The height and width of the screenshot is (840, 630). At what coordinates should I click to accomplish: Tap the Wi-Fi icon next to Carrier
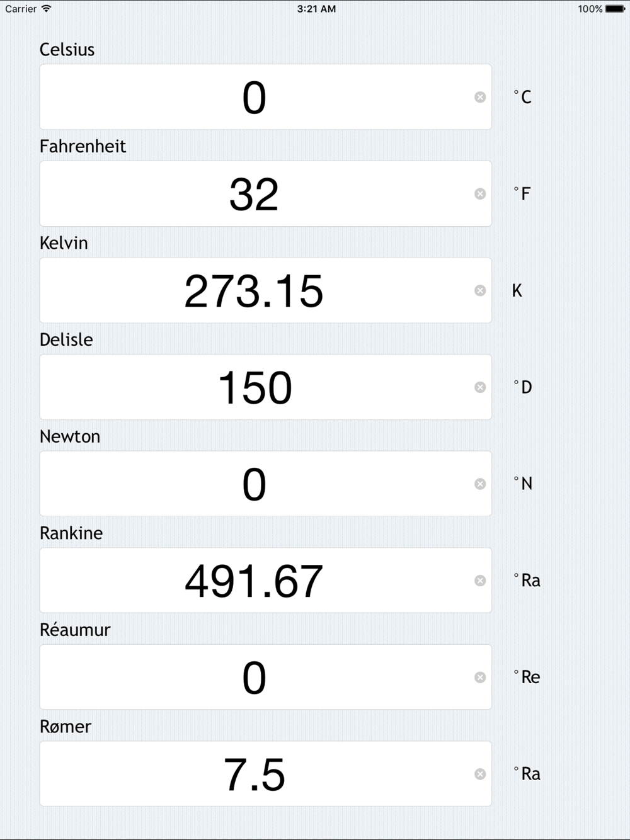click(x=47, y=9)
